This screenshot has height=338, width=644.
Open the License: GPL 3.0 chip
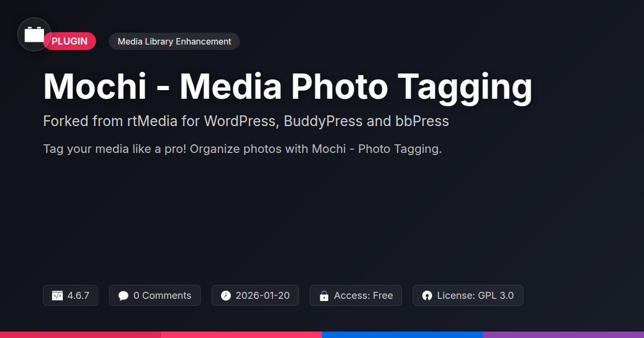[x=468, y=296]
